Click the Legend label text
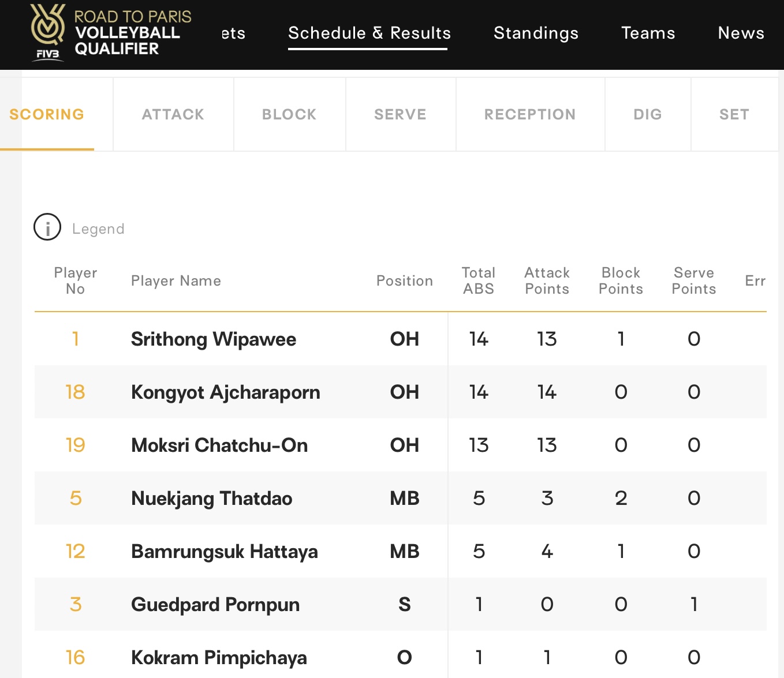 98,229
